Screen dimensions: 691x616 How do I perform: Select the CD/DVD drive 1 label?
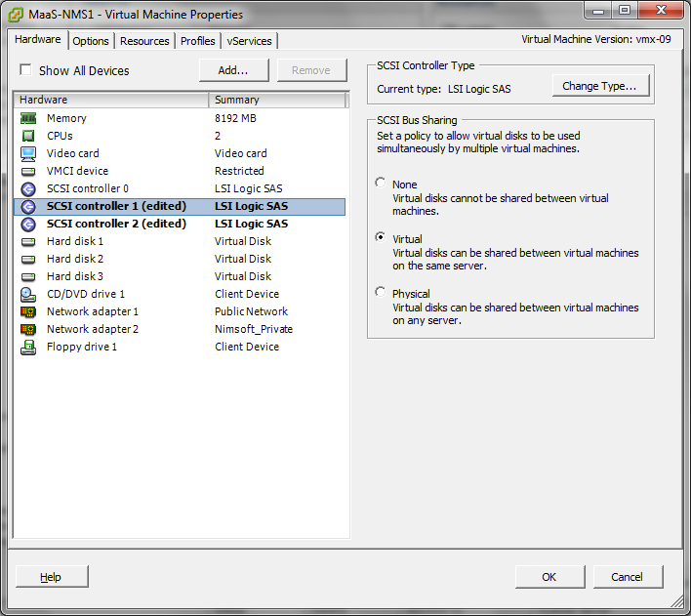(x=86, y=294)
